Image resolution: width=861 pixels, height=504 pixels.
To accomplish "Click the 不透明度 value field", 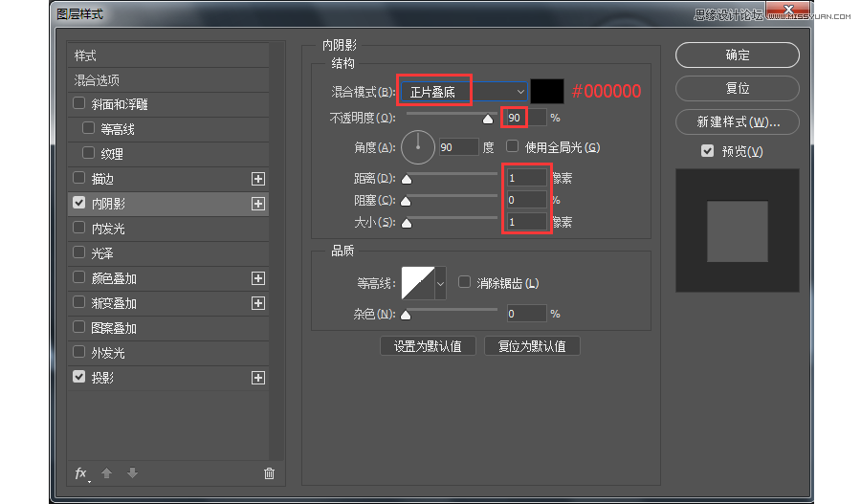I will click(x=526, y=118).
